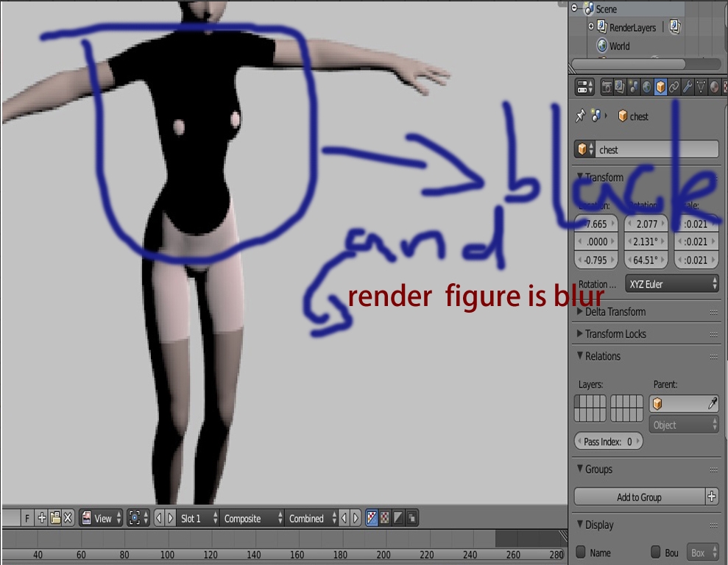This screenshot has width=728, height=565.
Task: Click the plus icon beside Add to Group
Action: pyautogui.click(x=711, y=497)
